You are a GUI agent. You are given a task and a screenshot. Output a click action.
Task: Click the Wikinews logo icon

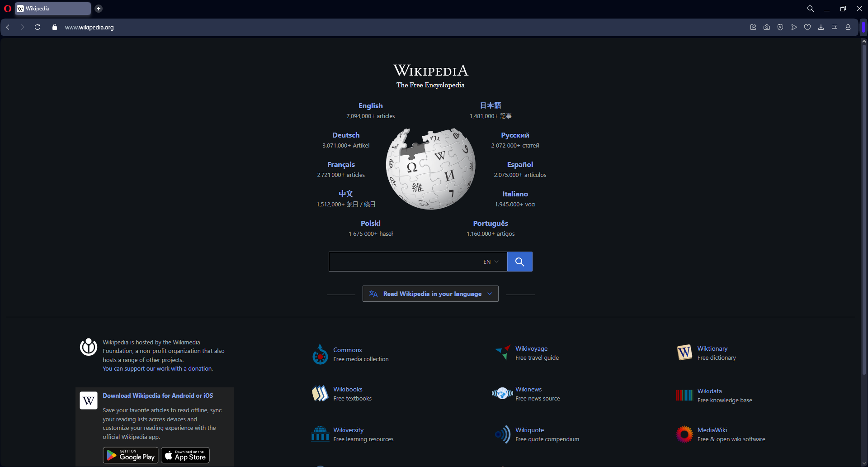click(x=502, y=393)
